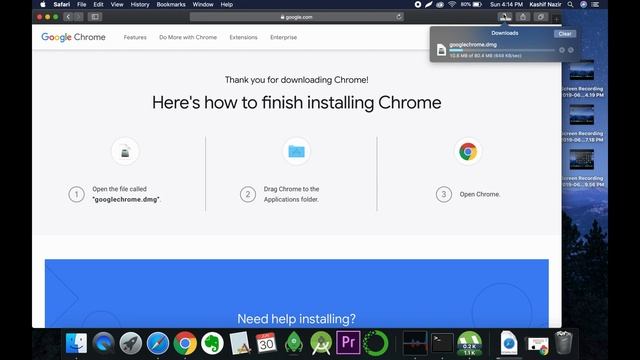The width and height of the screenshot is (640, 360).
Task: Click the Google Chrome logo
Action: (73, 37)
